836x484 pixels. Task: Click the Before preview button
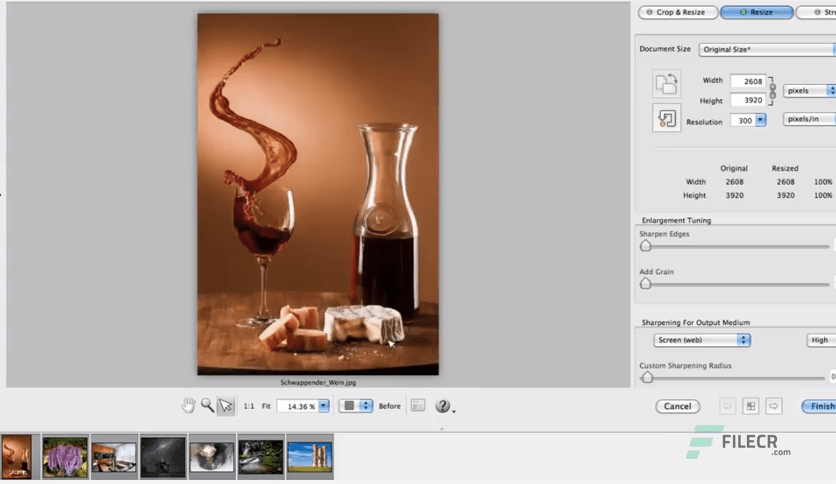(x=389, y=406)
